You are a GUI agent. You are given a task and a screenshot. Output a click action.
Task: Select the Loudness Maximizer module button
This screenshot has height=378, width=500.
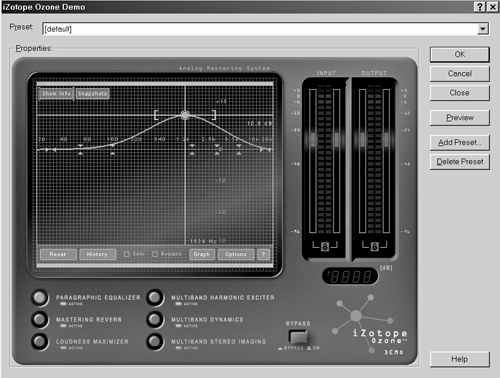(x=40, y=341)
